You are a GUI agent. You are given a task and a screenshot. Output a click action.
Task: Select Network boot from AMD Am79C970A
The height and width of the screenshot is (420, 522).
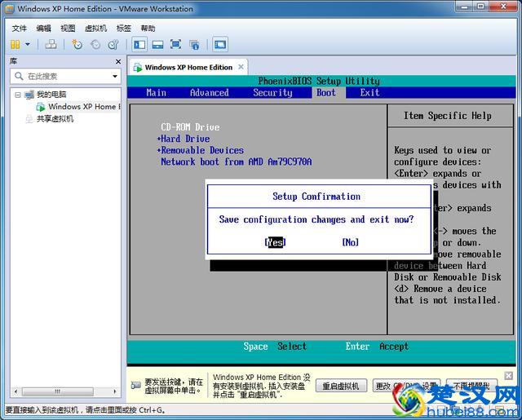point(236,161)
